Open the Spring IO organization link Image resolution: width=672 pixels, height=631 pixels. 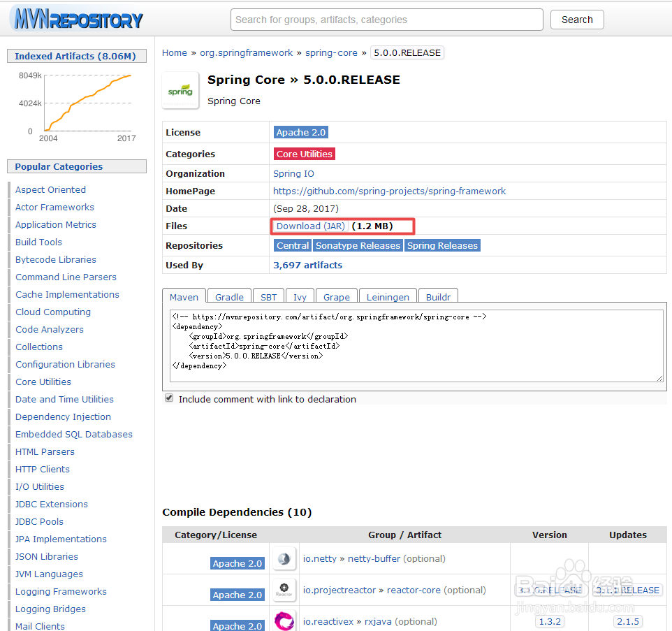pos(293,173)
